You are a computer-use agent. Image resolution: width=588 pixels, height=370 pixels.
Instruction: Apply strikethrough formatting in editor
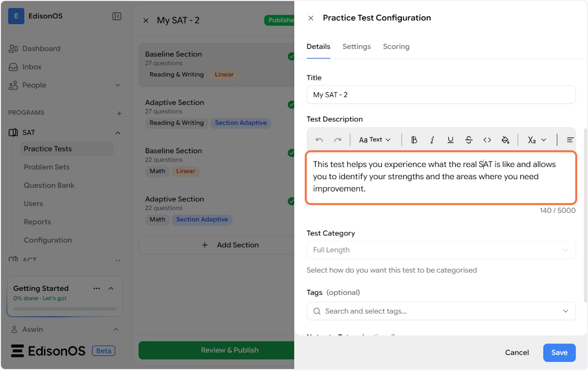pyautogui.click(x=469, y=140)
